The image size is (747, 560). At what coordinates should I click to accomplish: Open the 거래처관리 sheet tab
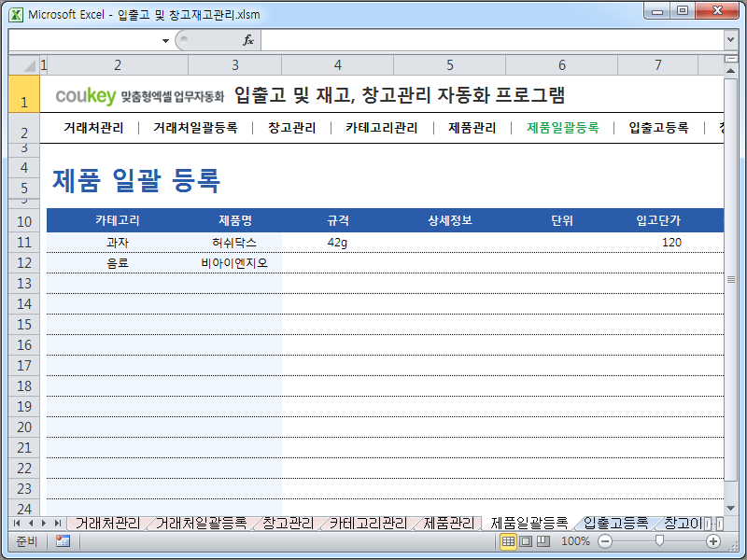pos(107,524)
